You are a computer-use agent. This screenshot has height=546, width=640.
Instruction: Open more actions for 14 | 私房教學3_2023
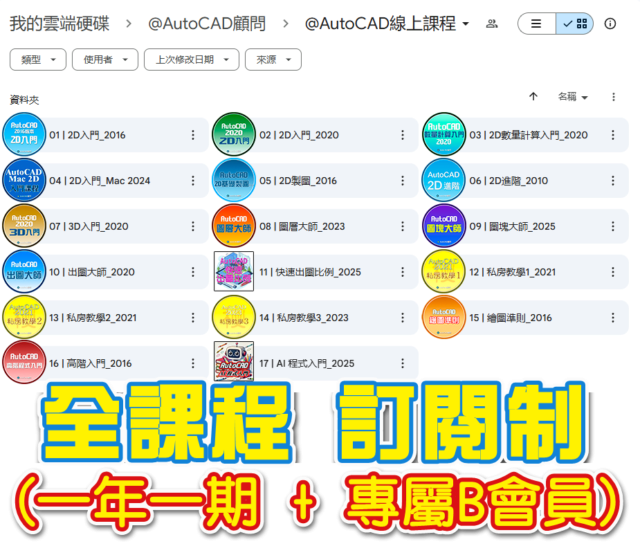point(403,318)
